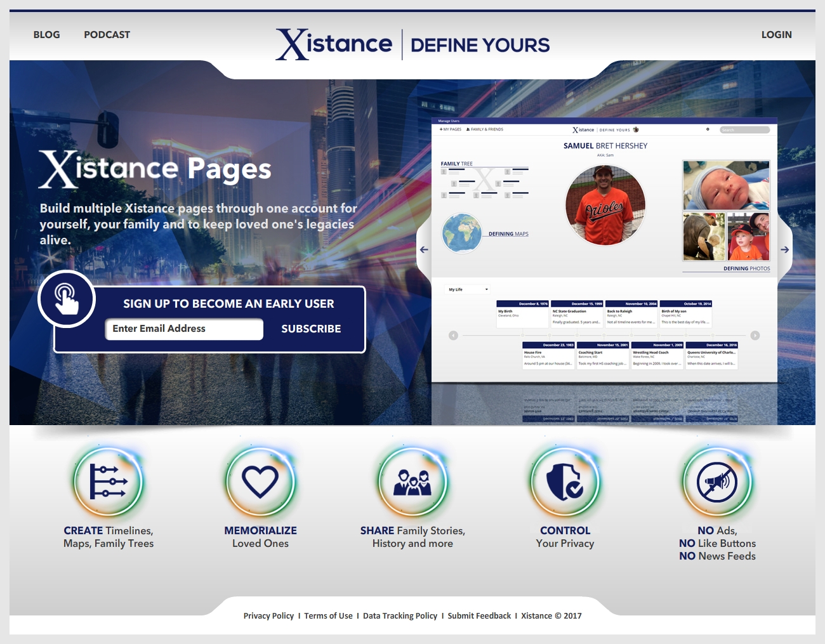Click the newborn baby photo in the preview
Image resolution: width=825 pixels, height=644 pixels.
tap(726, 185)
